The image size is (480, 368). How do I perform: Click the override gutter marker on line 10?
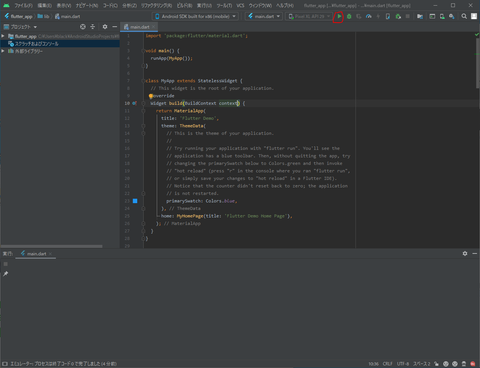pos(134,103)
